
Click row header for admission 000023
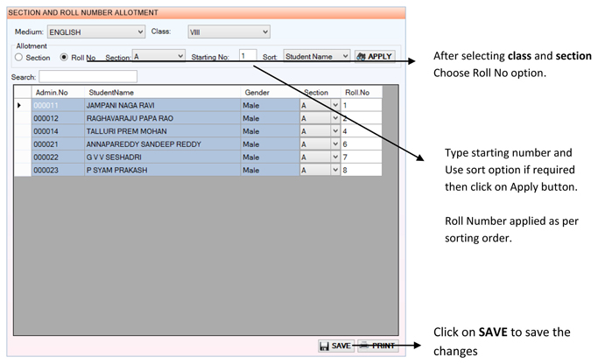(x=23, y=170)
